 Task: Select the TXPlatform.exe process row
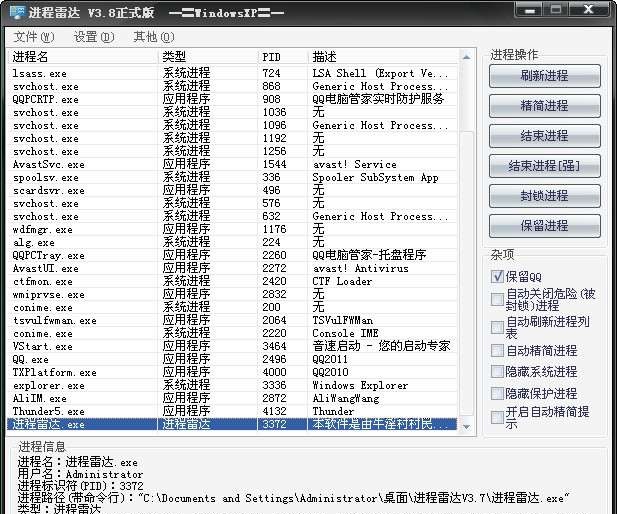(x=232, y=372)
